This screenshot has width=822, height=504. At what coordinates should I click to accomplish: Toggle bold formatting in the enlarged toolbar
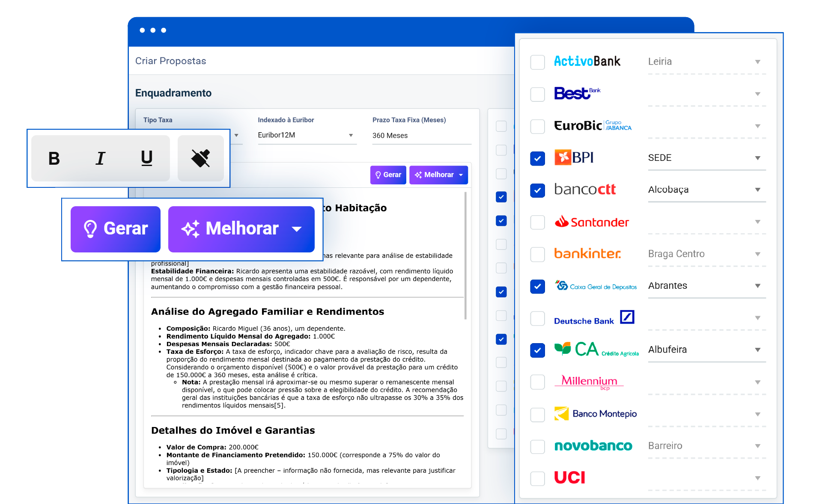pyautogui.click(x=54, y=158)
